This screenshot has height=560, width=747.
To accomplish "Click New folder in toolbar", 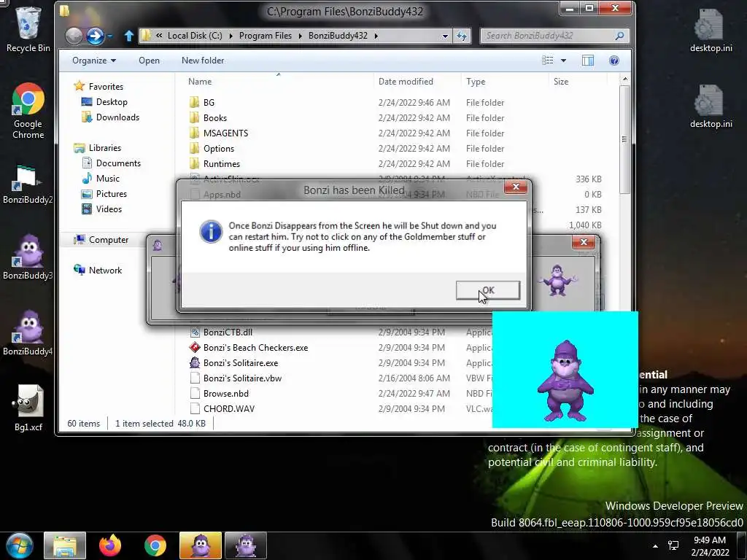I will pos(203,61).
